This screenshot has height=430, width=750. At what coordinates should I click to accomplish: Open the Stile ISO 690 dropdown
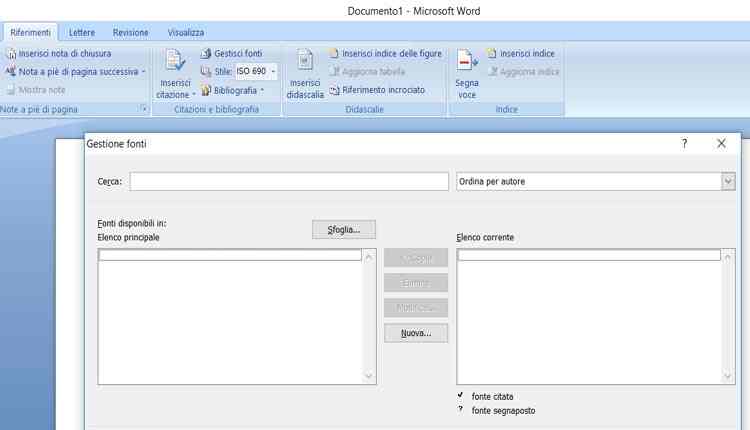coord(273,72)
